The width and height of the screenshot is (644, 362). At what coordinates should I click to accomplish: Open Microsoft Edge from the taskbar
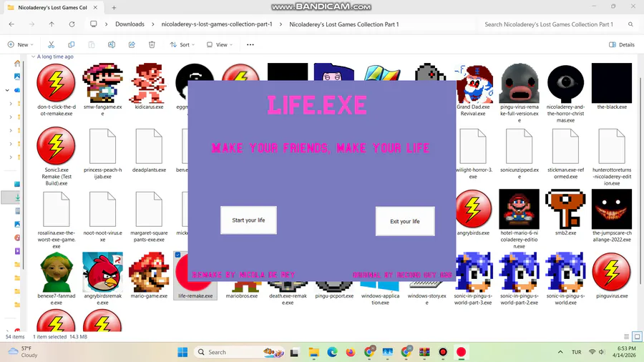pyautogui.click(x=332, y=352)
